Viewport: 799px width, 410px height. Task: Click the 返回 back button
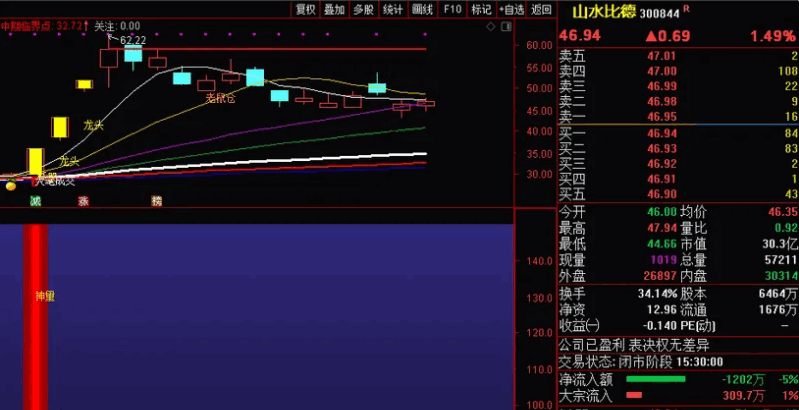(541, 9)
